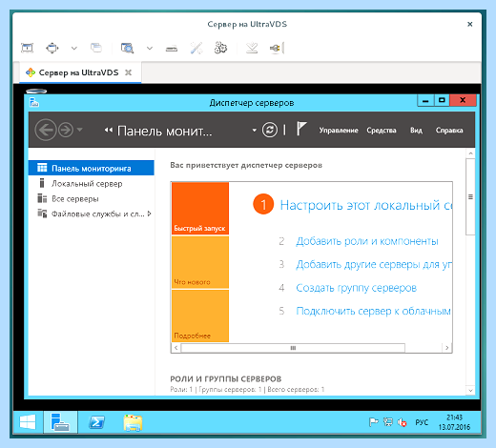496x448 pixels.
Task: Click the 'РУС' language indicator
Action: click(x=422, y=422)
